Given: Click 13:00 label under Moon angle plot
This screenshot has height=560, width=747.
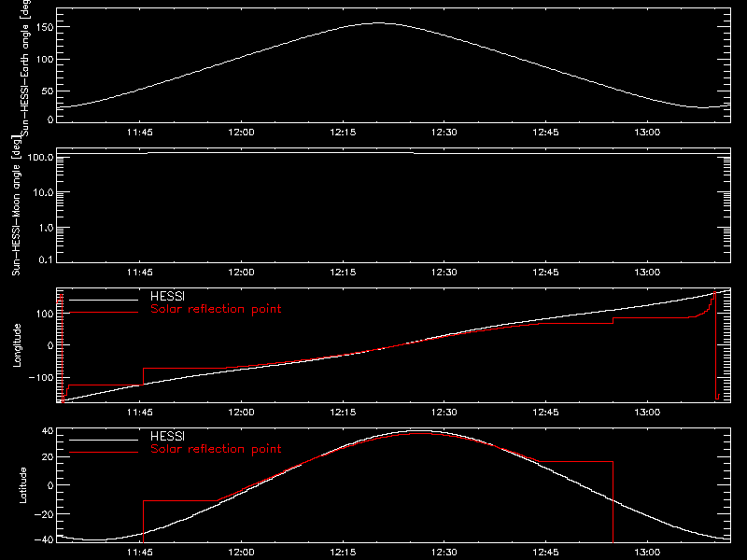Looking at the screenshot, I should tap(647, 273).
